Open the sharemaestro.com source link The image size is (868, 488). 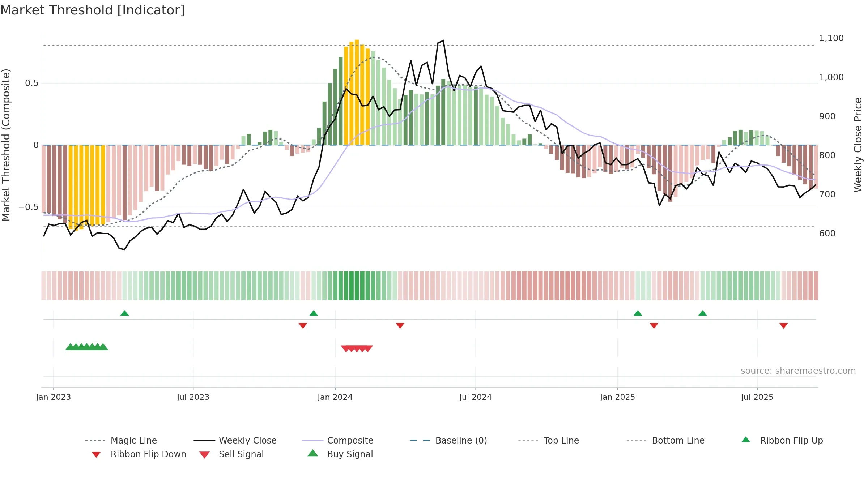[x=798, y=371]
